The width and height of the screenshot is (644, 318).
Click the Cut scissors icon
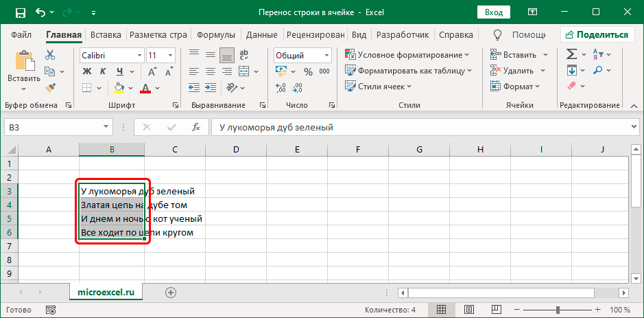pyautogui.click(x=50, y=55)
